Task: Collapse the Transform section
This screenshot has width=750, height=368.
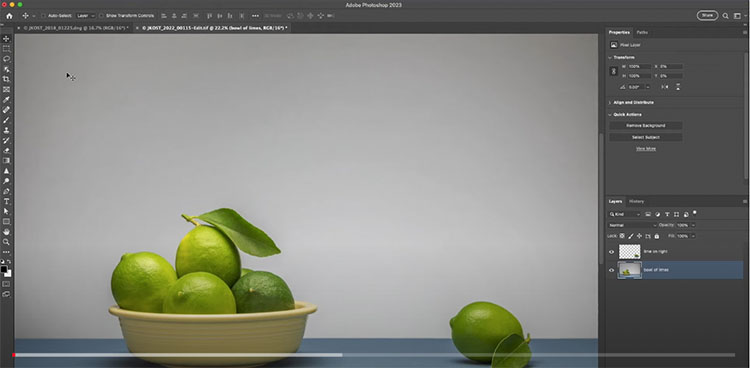Action: click(610, 57)
